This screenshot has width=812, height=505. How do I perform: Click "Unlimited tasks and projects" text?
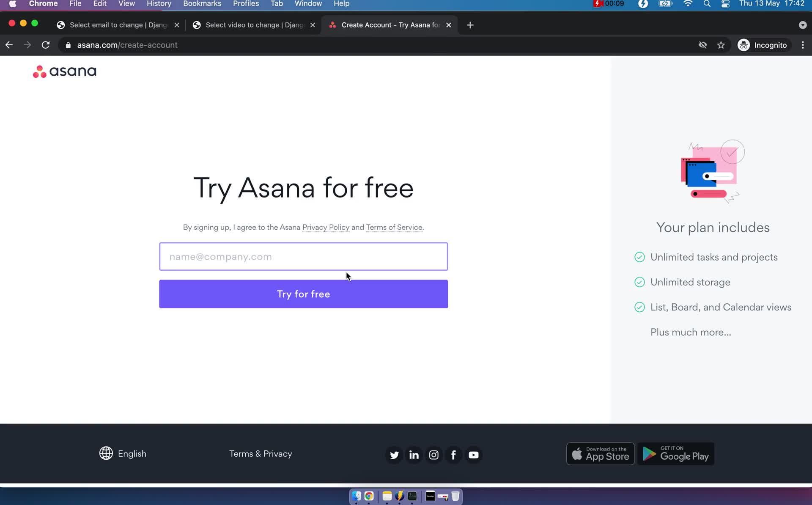pyautogui.click(x=714, y=257)
